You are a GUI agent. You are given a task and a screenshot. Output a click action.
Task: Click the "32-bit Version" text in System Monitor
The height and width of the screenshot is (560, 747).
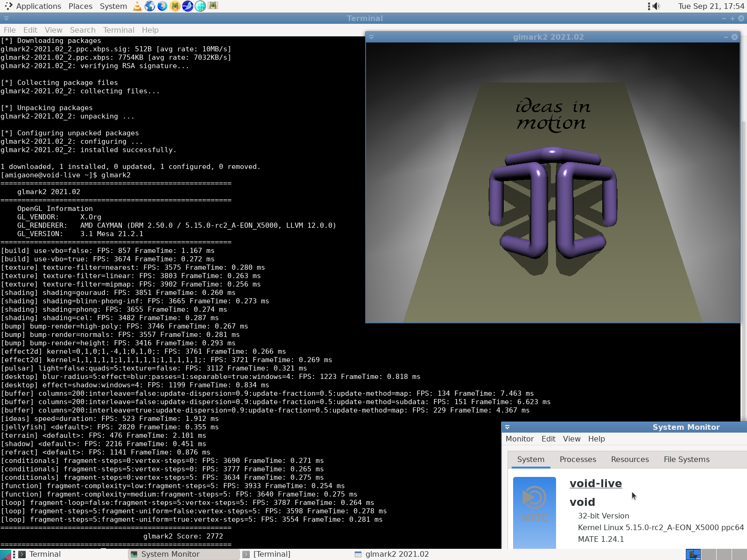(604, 516)
